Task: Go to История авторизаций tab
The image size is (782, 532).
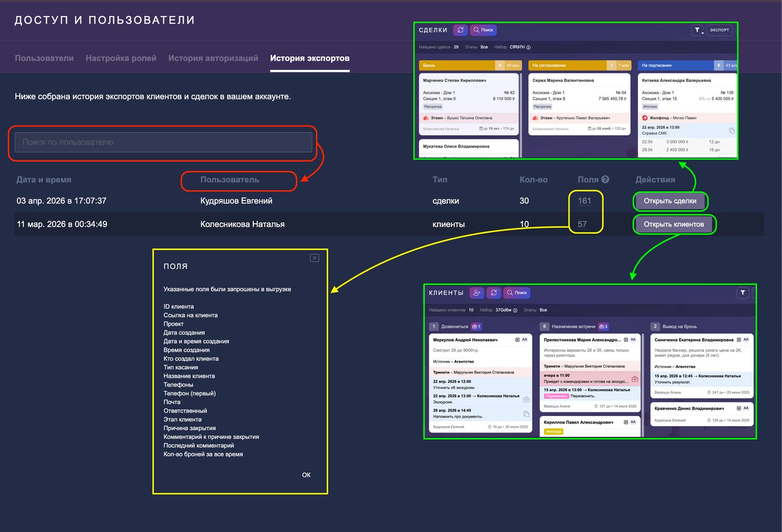Action: pos(213,59)
